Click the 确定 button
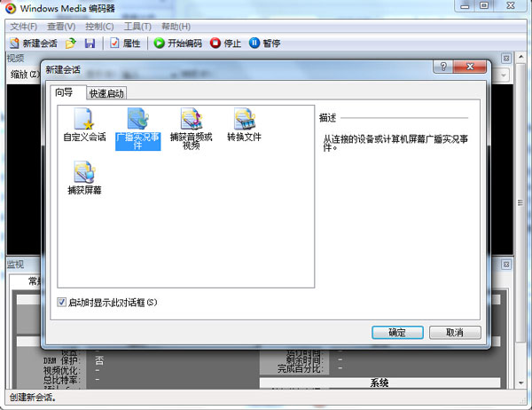 click(x=397, y=333)
